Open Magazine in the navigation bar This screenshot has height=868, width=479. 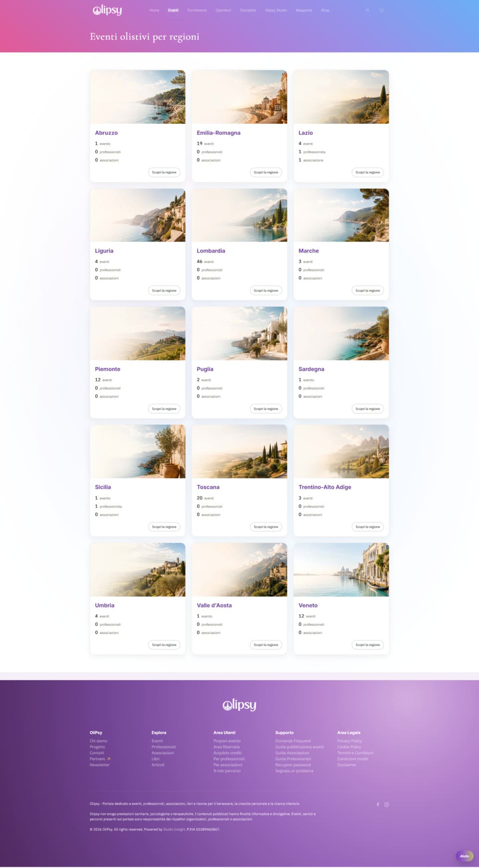(304, 10)
